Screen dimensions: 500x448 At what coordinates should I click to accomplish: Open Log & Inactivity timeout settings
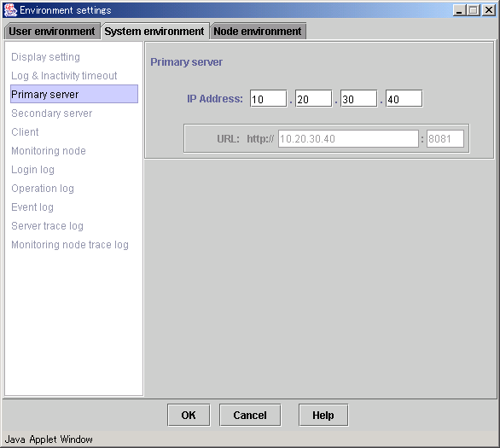[x=64, y=76]
